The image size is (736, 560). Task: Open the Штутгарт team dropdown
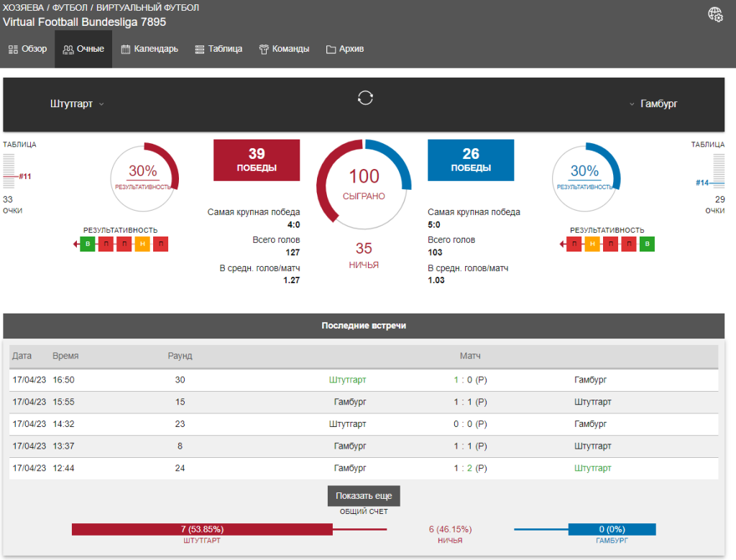77,104
